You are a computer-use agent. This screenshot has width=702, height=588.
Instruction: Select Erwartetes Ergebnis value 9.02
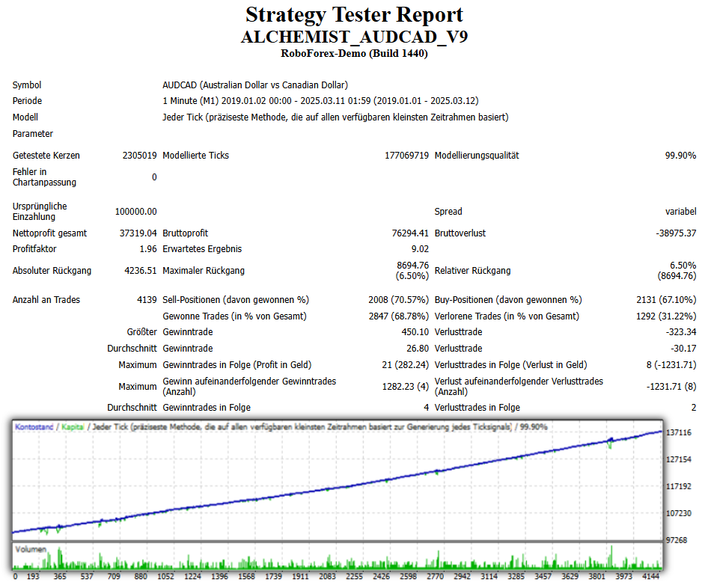(x=420, y=249)
